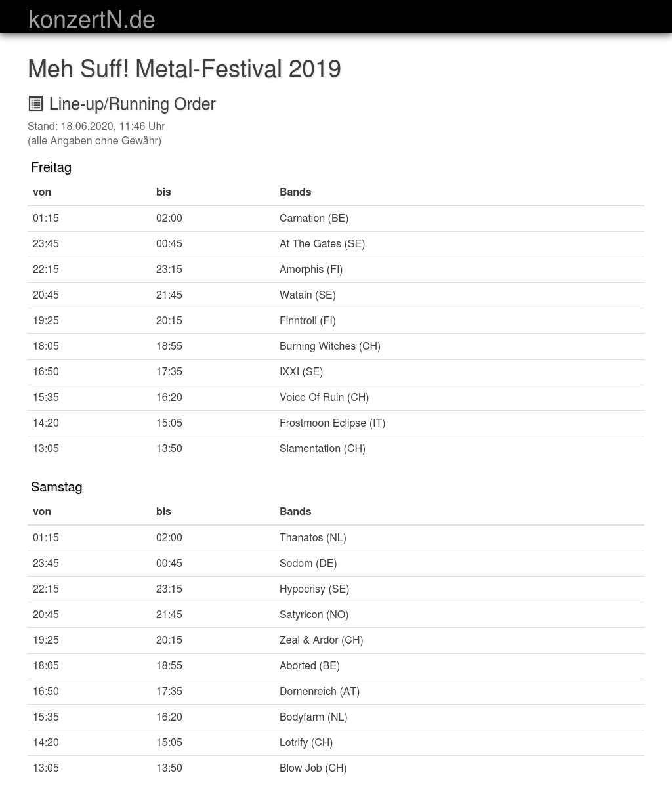Click on Amorphis (FI) band name

pos(311,269)
